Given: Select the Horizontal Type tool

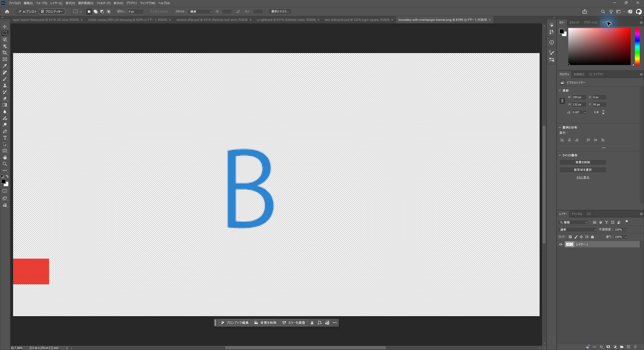Looking at the screenshot, I should 5,138.
